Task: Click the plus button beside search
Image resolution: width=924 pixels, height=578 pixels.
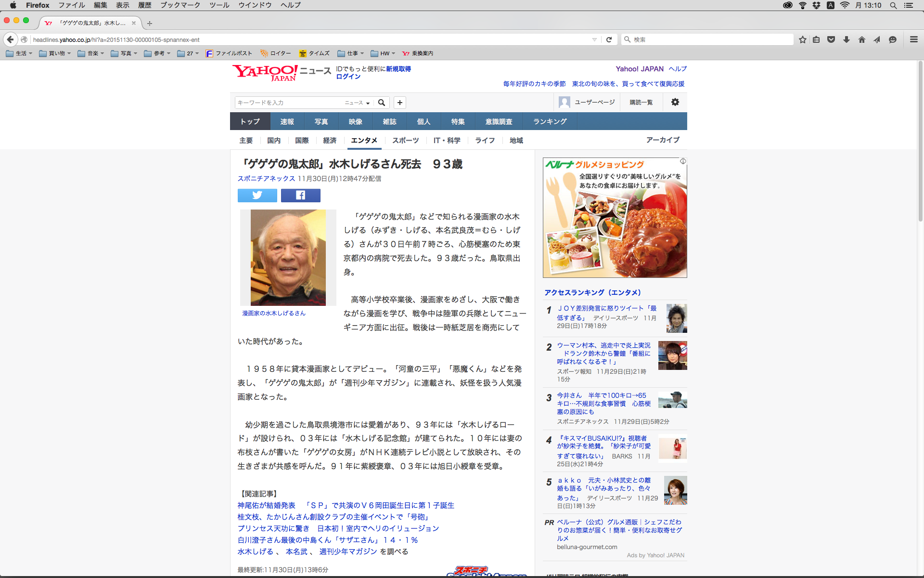Action: tap(399, 103)
